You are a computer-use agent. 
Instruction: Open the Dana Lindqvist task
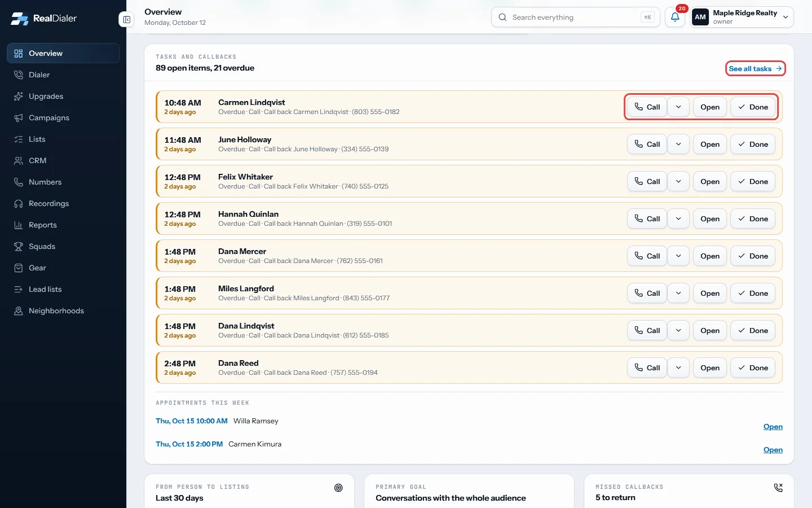pyautogui.click(x=710, y=331)
